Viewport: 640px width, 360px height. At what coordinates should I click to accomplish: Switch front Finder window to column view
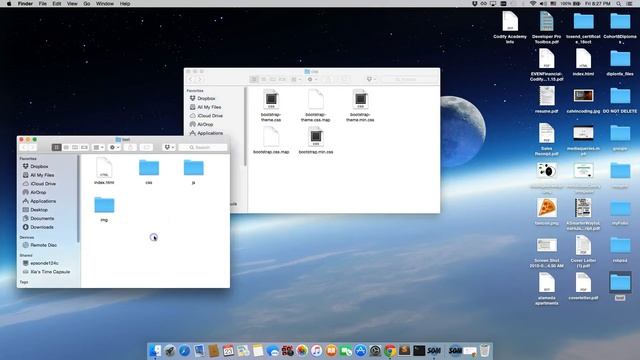tap(75, 147)
